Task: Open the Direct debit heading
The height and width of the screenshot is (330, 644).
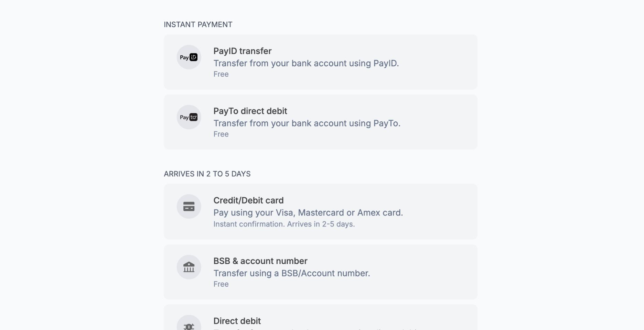Action: point(237,321)
